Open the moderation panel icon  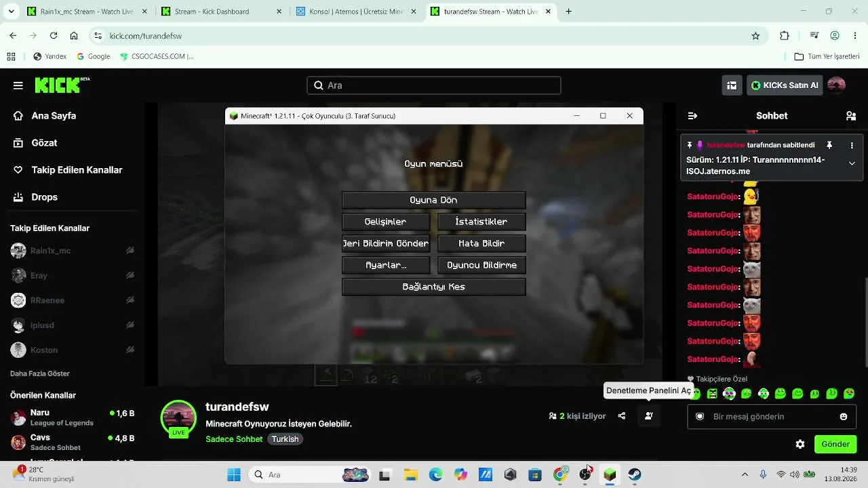click(x=649, y=416)
